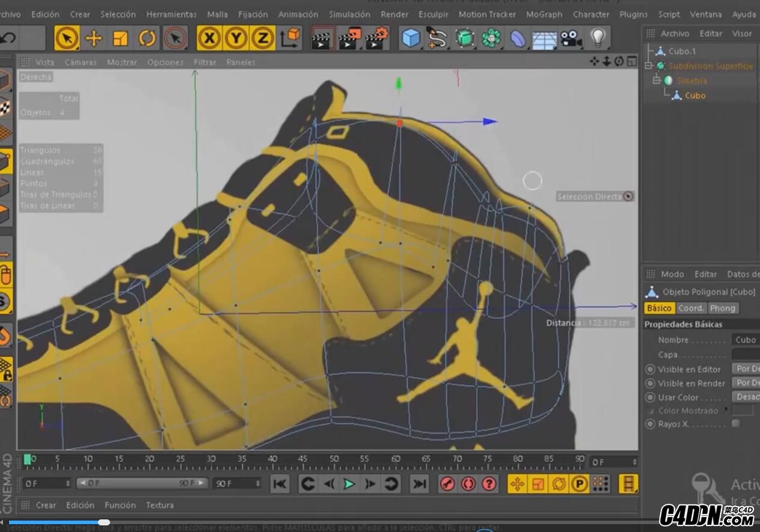760x532 pixels.
Task: Click the timeline frame 0 marker
Action: (28, 460)
